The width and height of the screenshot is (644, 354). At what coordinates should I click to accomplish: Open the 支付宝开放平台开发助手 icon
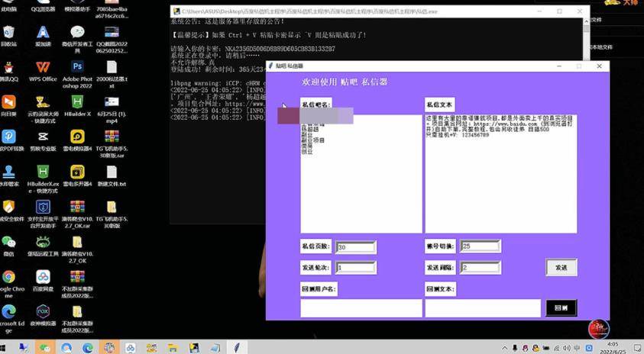43,214
